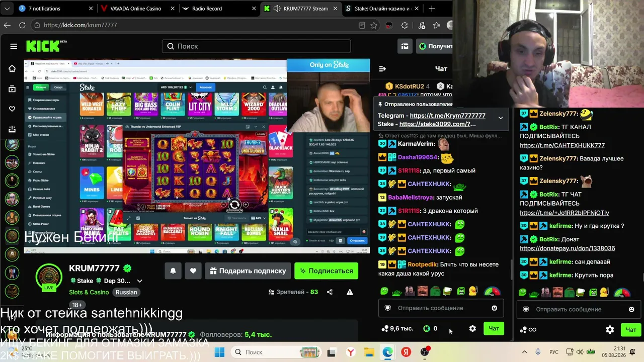The image size is (644, 362).
Task: Open the Kick hamburger menu
Action: coord(14,46)
